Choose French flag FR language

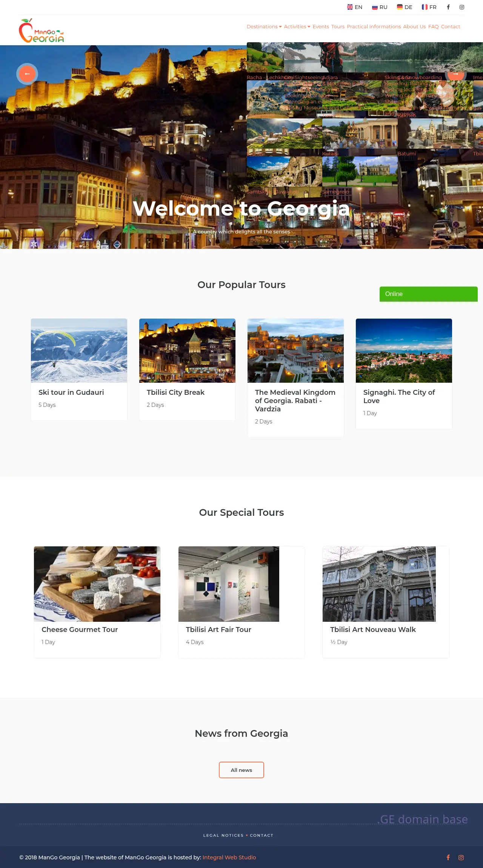pyautogui.click(x=429, y=7)
